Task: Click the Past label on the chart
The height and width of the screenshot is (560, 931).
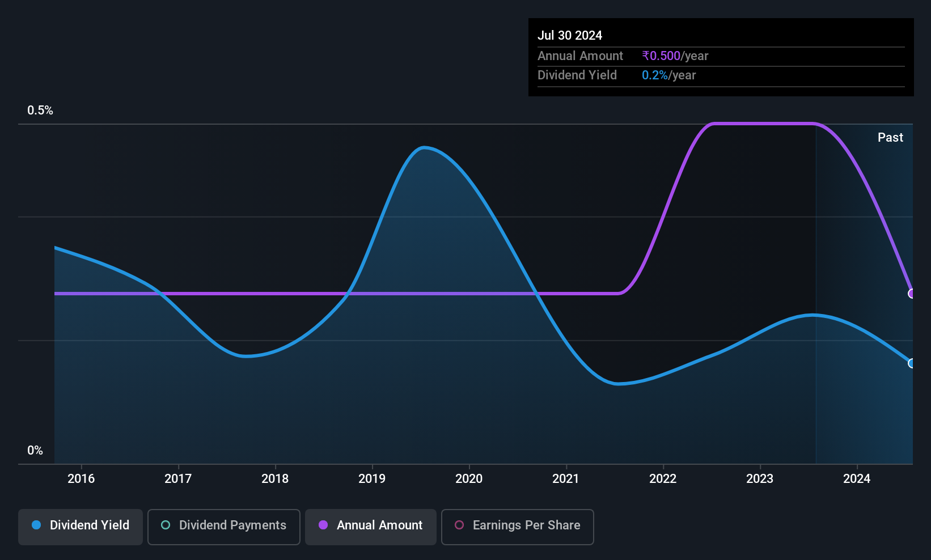Action: 890,137
